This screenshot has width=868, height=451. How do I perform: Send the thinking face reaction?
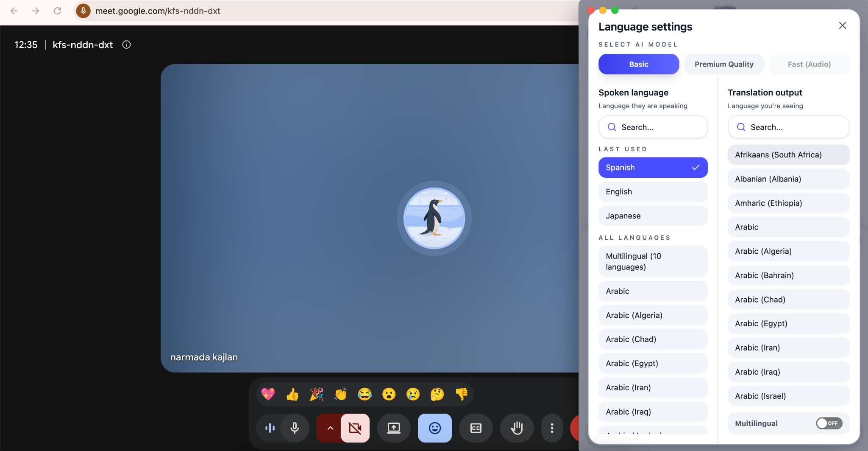pos(437,394)
